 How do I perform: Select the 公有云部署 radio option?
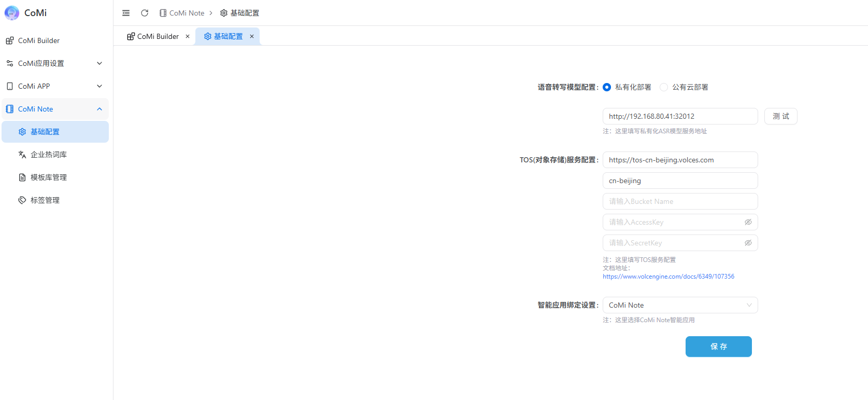(x=664, y=87)
